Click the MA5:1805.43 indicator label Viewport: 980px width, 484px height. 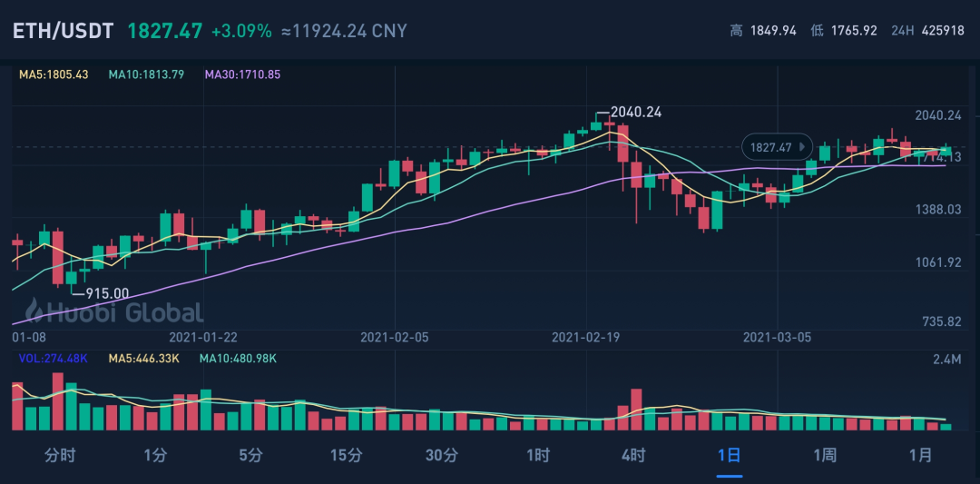(x=54, y=74)
